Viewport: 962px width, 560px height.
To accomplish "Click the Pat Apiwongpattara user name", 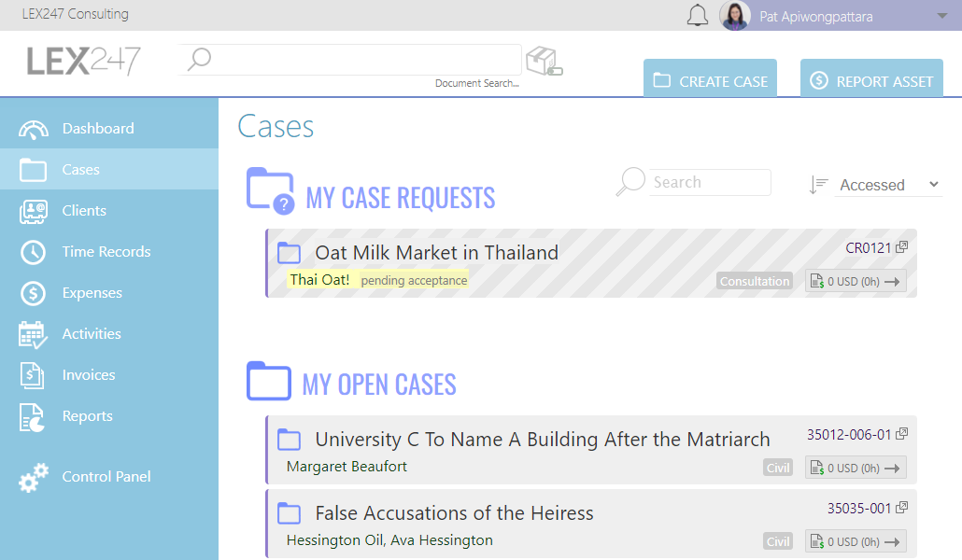I will (x=816, y=17).
